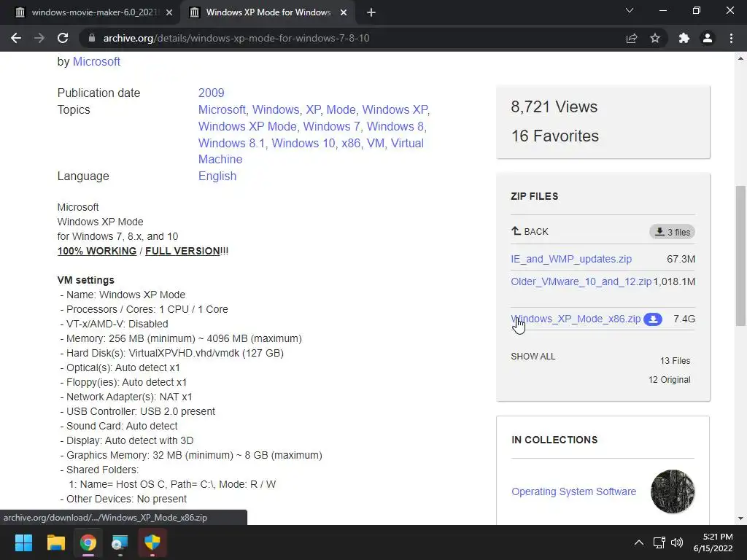This screenshot has height=560, width=747.
Task: Open the clock showing 5:21 PM
Action: pos(713,542)
